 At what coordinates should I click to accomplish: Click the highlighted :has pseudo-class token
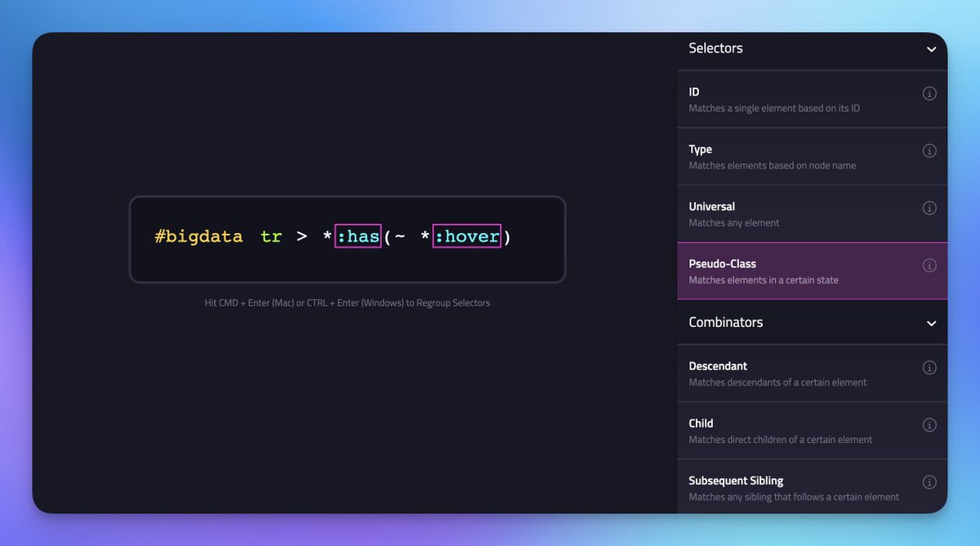[x=359, y=237]
